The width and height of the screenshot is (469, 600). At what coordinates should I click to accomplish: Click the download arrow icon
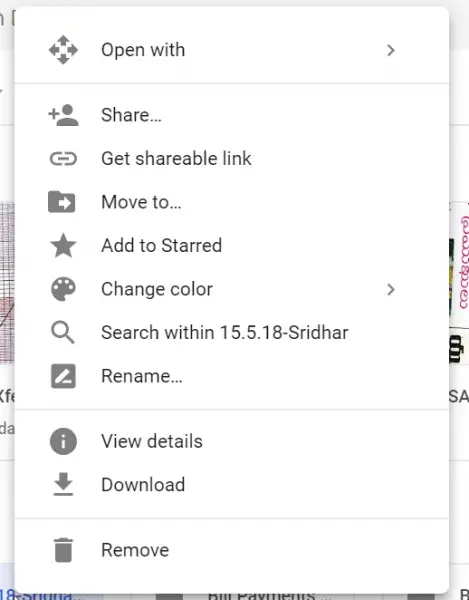tap(63, 484)
